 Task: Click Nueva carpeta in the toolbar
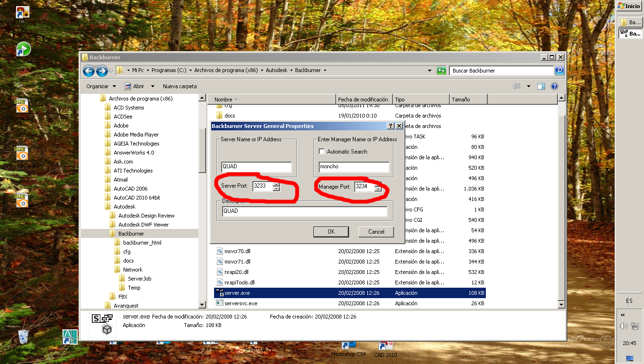(180, 86)
